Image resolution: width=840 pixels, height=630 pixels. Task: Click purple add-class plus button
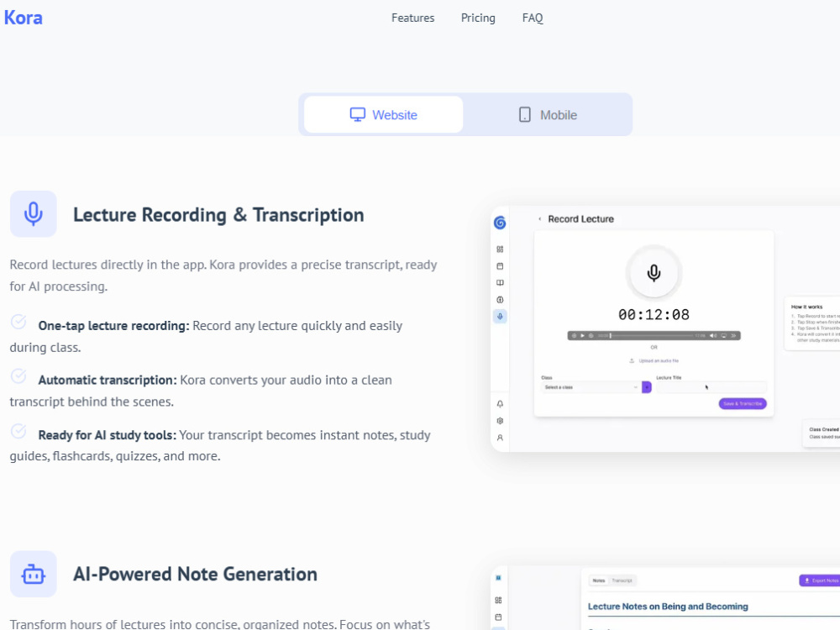pos(647,387)
